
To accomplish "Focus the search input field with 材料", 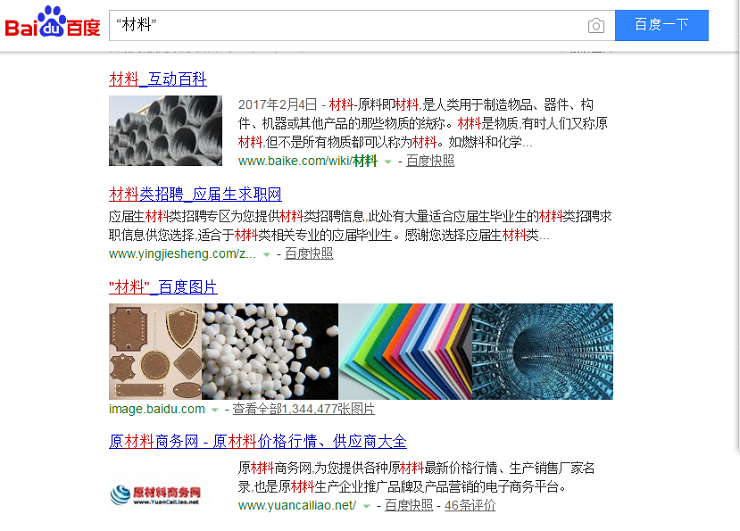I will (x=348, y=25).
